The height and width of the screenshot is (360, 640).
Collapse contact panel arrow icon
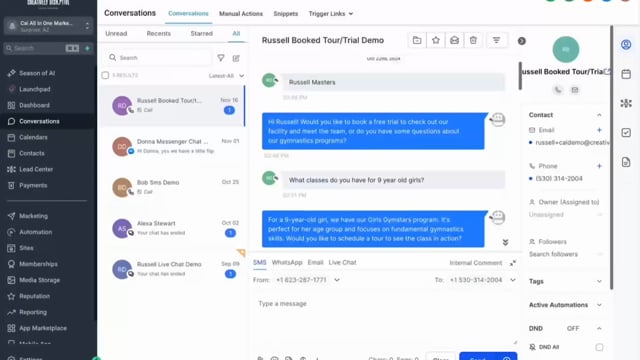522,41
